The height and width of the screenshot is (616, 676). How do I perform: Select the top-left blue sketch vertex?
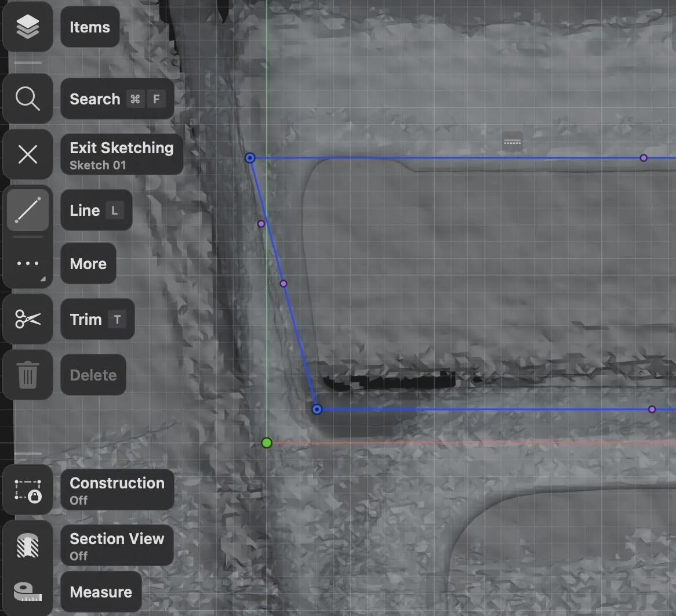tap(250, 158)
